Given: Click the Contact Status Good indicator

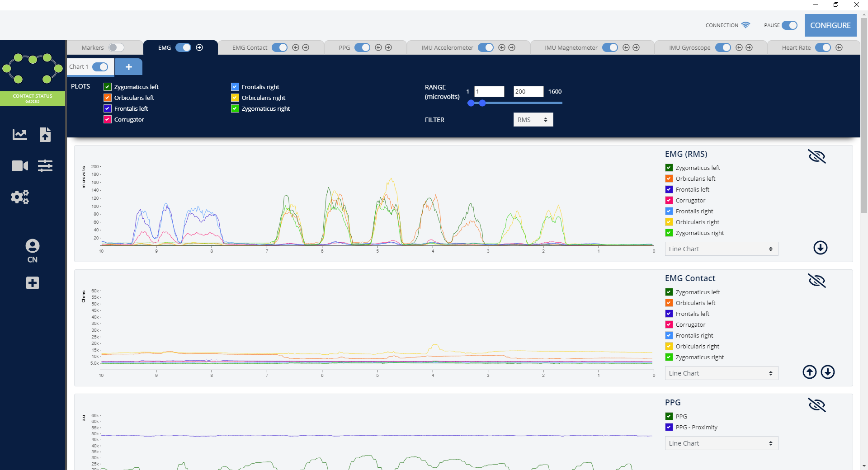Looking at the screenshot, I should (33, 99).
